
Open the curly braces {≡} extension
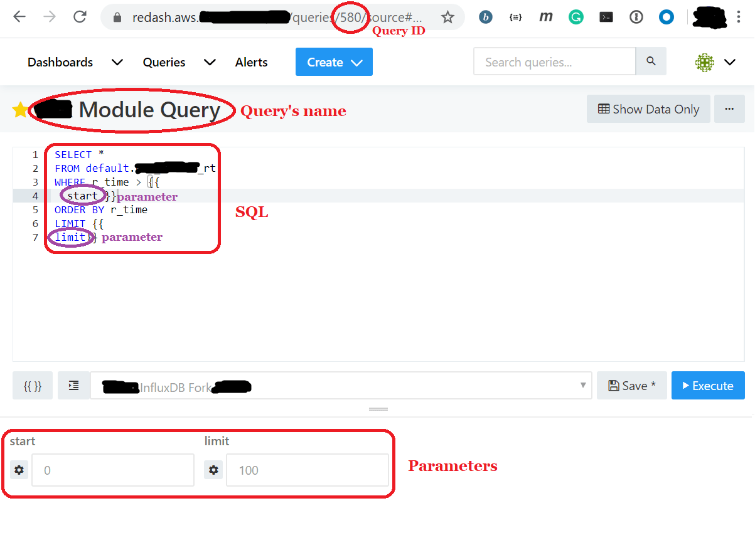click(515, 18)
